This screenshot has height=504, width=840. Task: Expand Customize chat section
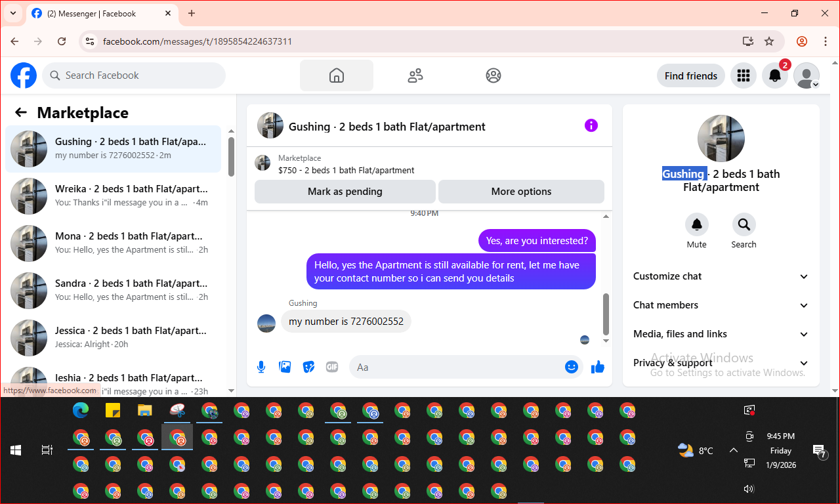(721, 276)
